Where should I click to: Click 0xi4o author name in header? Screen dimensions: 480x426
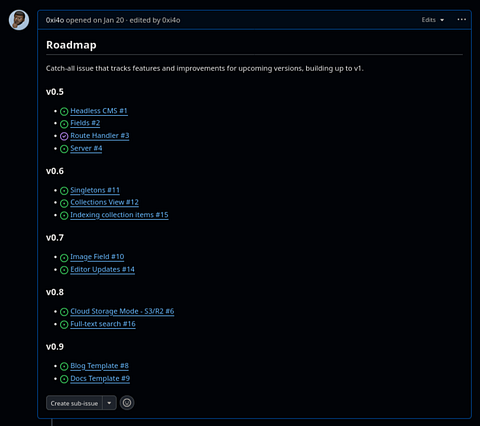[x=55, y=20]
